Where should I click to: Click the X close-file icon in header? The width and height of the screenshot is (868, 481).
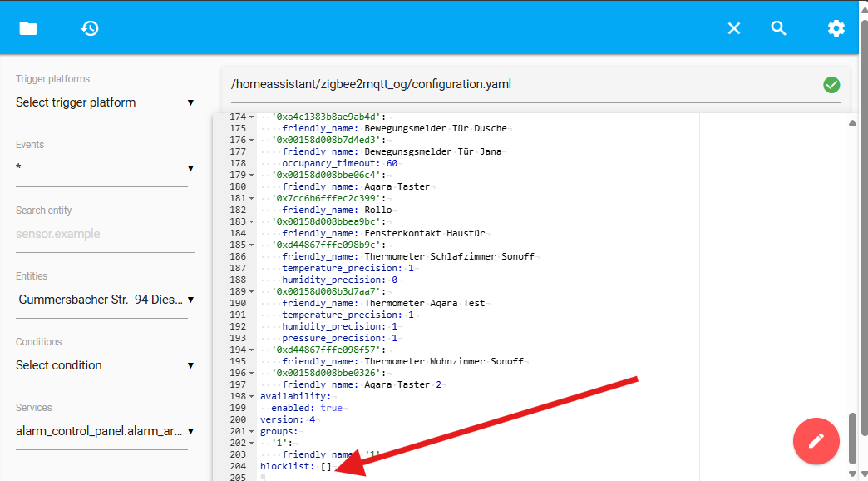(x=733, y=28)
